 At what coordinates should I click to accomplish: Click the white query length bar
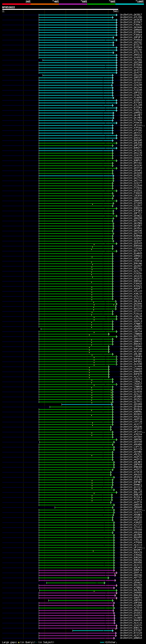click(60, 10)
